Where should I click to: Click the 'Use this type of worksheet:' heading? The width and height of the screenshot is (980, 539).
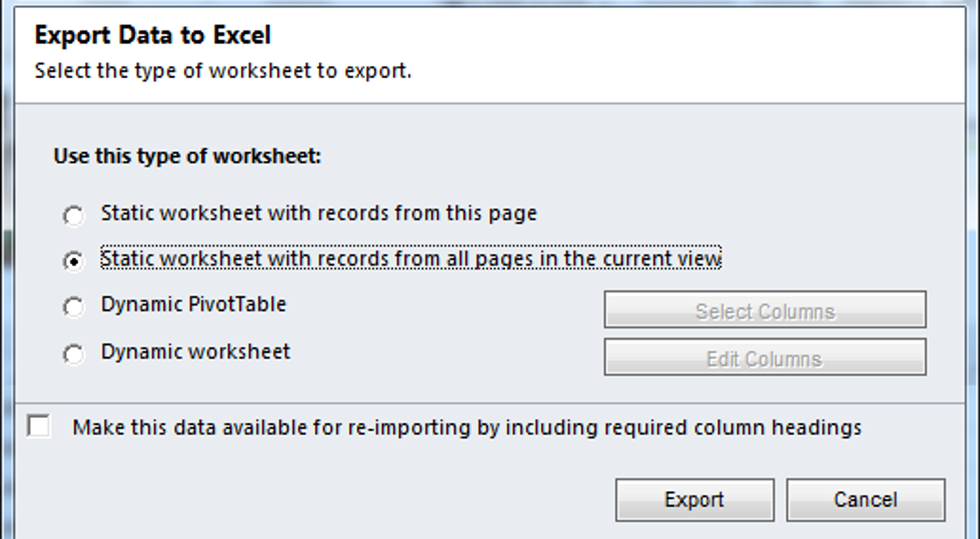pyautogui.click(x=188, y=156)
